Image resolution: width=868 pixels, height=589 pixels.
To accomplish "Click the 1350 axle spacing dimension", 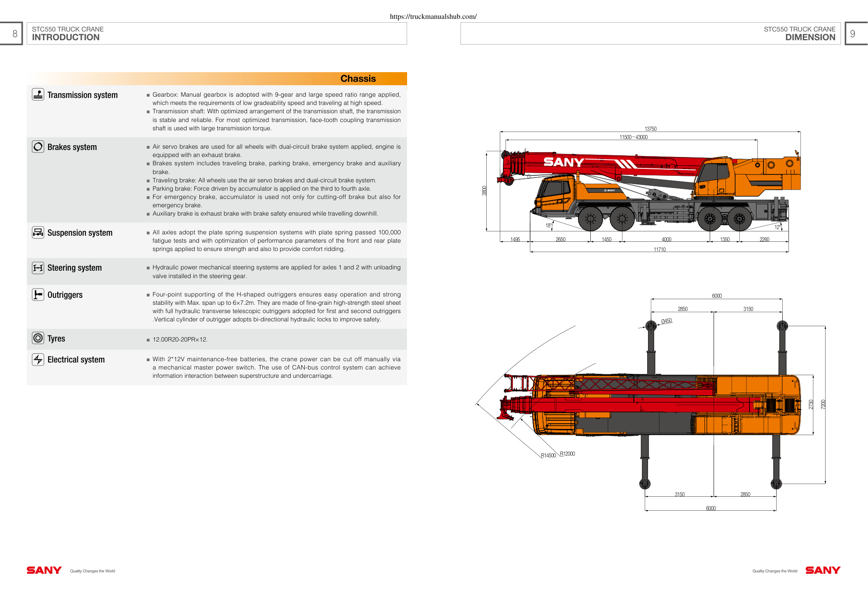I will pyautogui.click(x=725, y=240).
